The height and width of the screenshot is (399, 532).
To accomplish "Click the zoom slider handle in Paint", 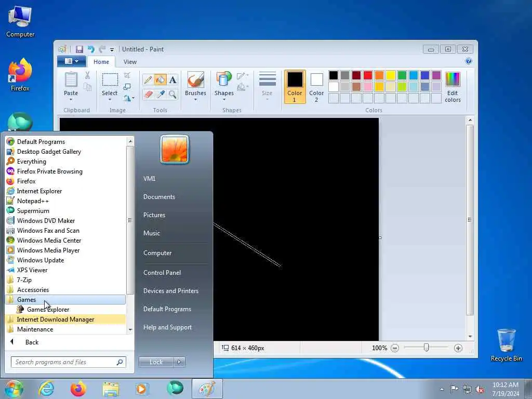I will [x=426, y=348].
